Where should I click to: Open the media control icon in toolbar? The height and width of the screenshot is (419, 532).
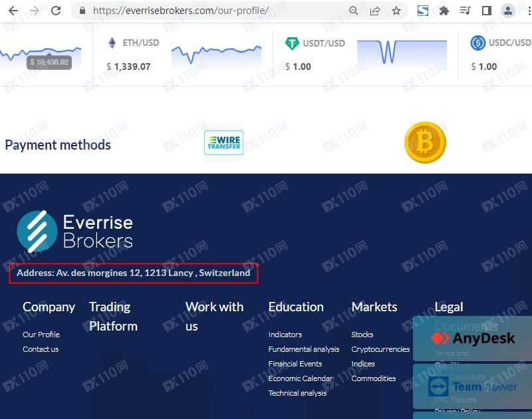point(465,11)
